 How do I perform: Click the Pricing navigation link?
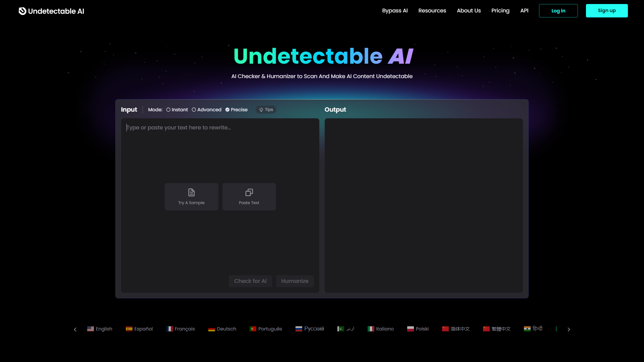(500, 11)
